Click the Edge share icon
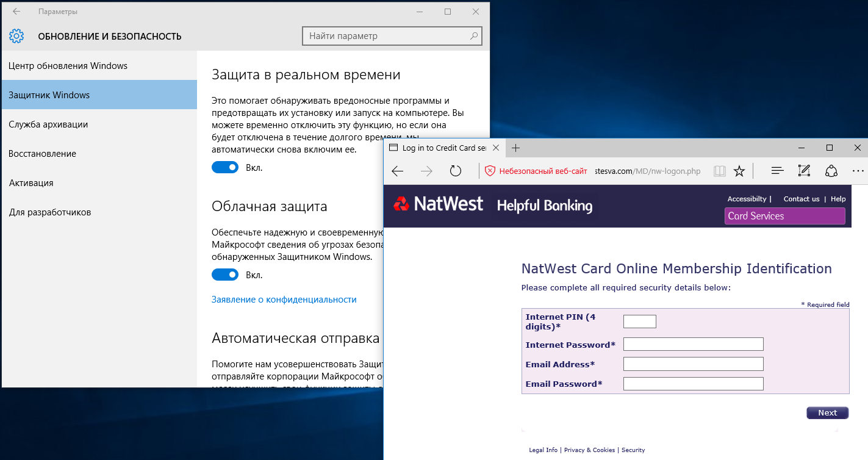Screen dimensions: 868x460 pos(831,171)
